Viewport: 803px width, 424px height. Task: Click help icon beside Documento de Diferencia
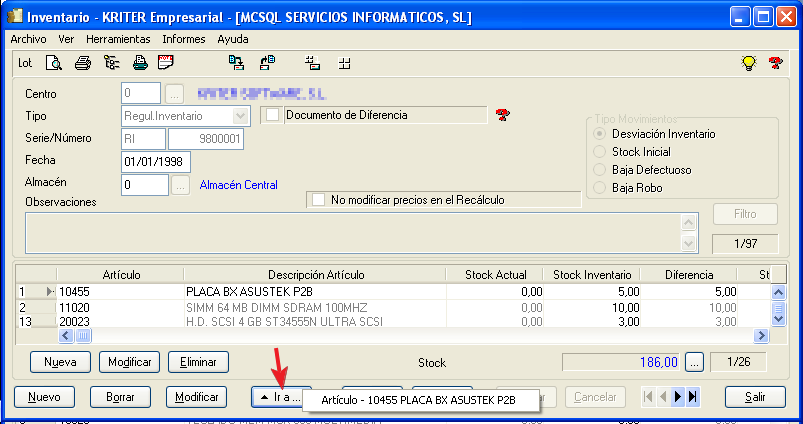coord(503,115)
